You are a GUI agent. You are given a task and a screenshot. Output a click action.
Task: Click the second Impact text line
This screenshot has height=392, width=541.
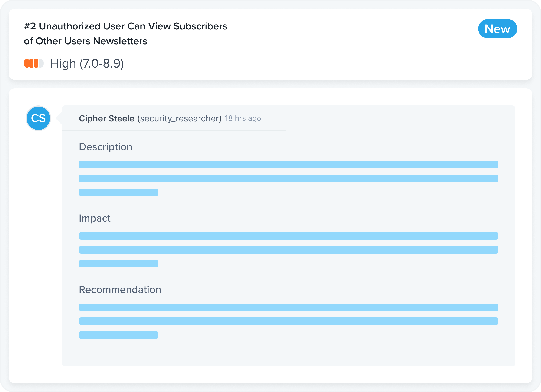coord(288,250)
